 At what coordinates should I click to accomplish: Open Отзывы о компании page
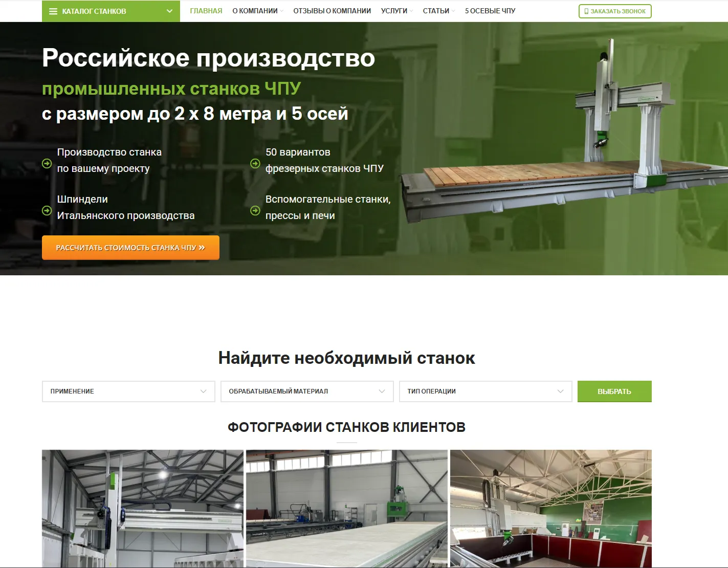click(x=332, y=11)
